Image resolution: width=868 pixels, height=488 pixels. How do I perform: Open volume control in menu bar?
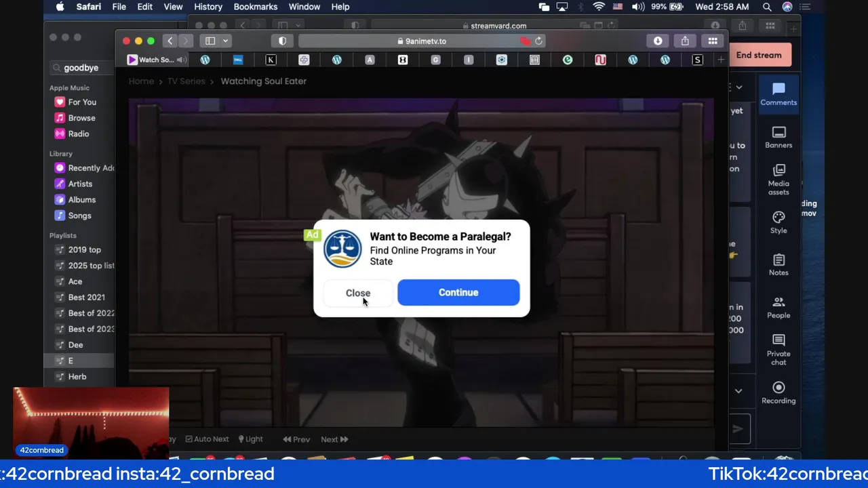(x=638, y=7)
